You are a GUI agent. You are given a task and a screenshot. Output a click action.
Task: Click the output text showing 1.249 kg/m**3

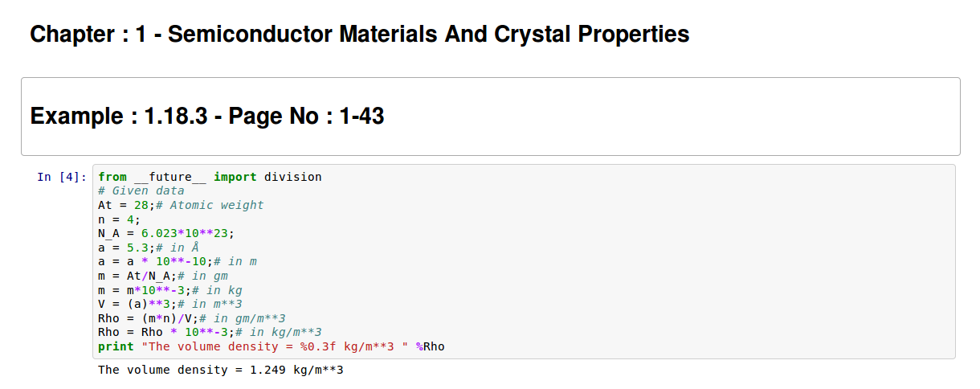click(x=220, y=370)
